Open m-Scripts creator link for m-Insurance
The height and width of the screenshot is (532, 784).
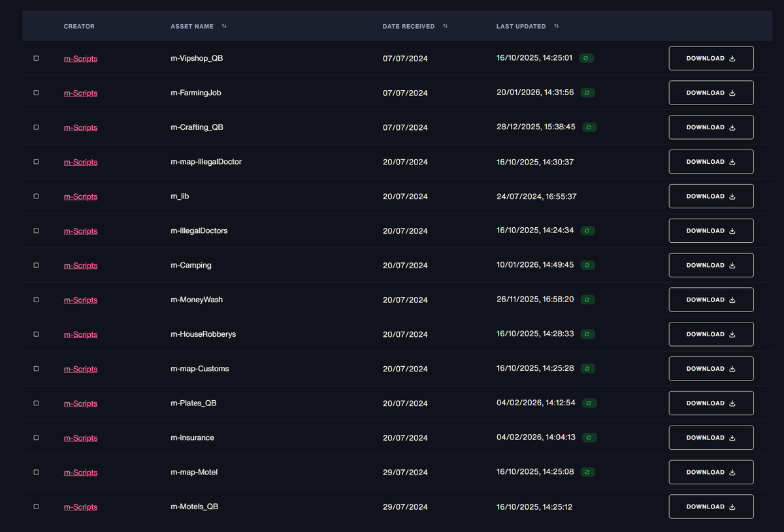pyautogui.click(x=80, y=438)
